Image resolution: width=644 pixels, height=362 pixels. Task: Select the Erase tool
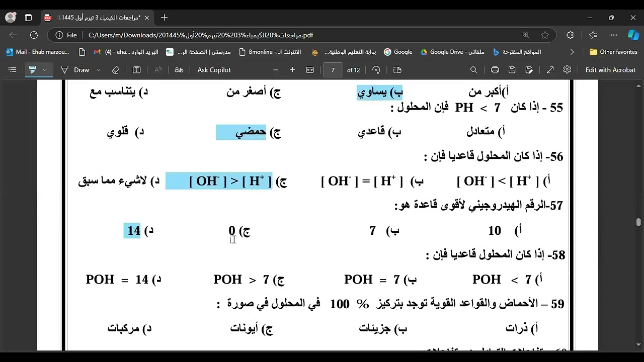click(115, 70)
